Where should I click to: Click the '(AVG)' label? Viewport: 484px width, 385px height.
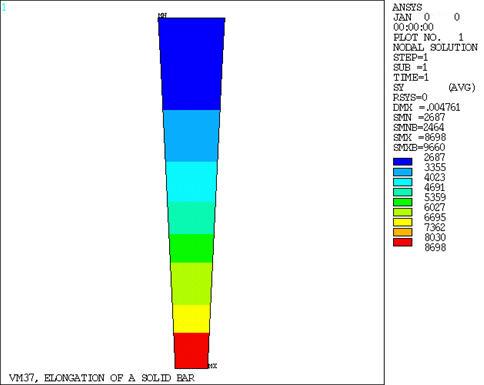click(x=462, y=87)
